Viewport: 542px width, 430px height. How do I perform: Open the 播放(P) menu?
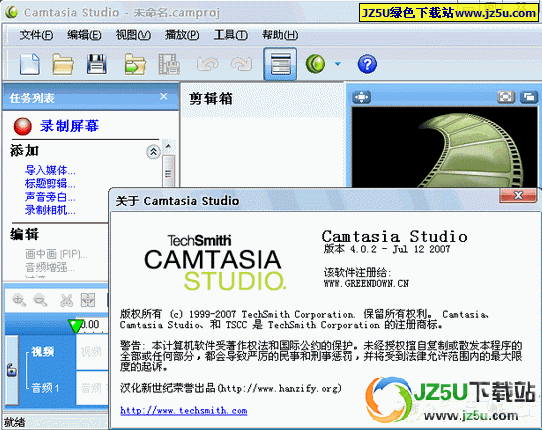182,35
